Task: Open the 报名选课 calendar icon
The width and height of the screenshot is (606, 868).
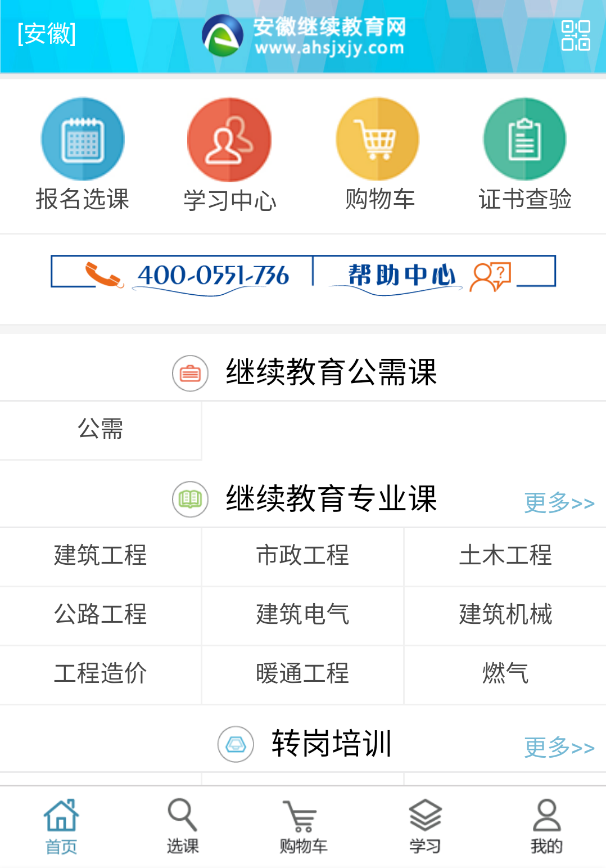Action: point(83,139)
